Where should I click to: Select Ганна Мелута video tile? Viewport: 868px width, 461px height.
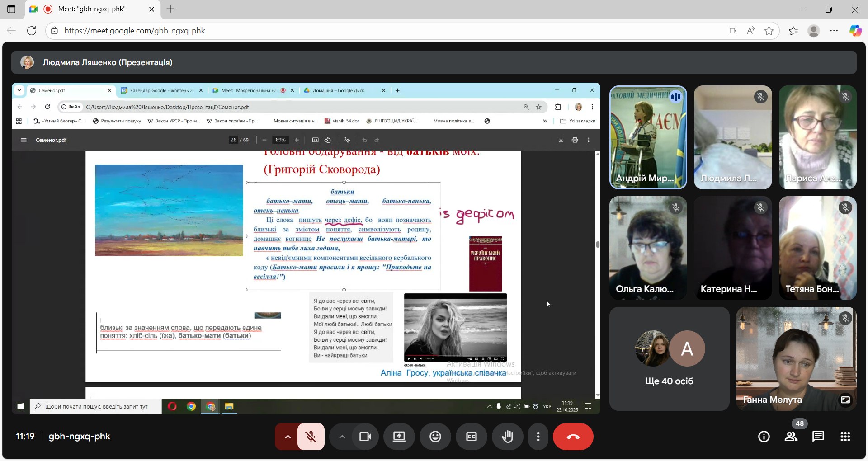(x=796, y=359)
